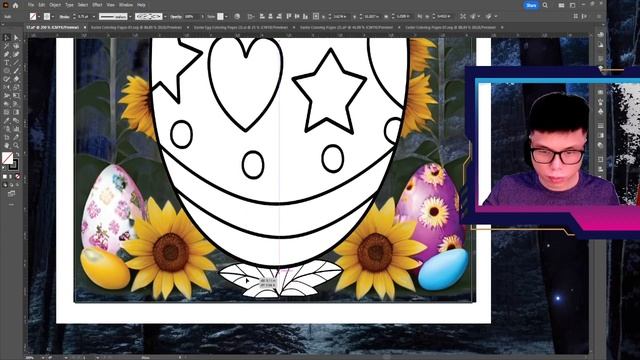Close the active document tab

tap(85, 27)
